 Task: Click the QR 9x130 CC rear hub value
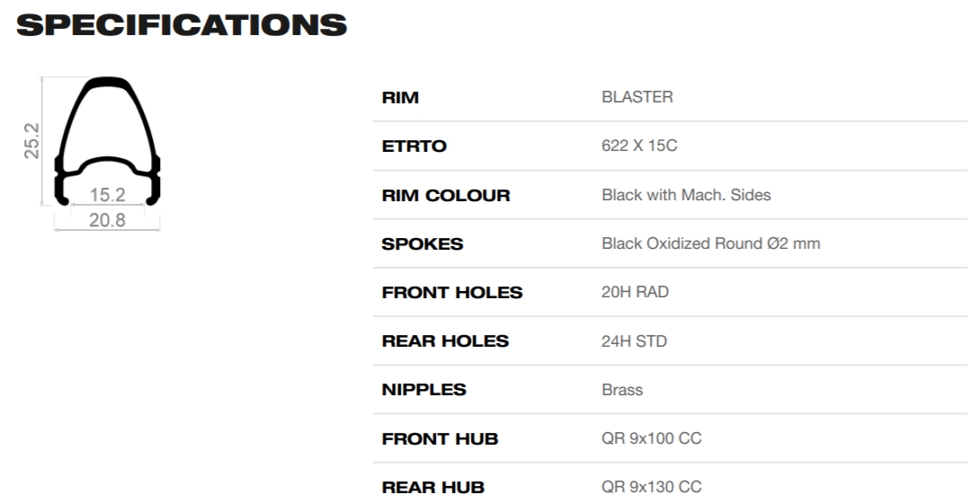pyautogui.click(x=651, y=487)
